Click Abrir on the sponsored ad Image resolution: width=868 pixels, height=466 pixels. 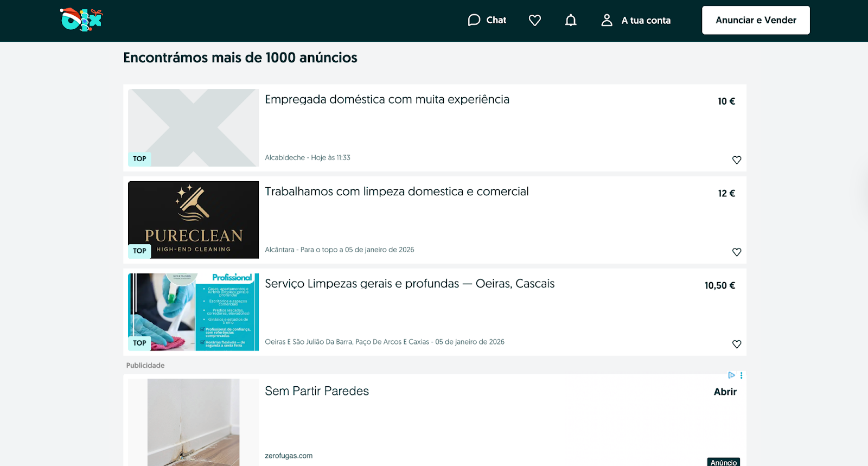click(725, 392)
